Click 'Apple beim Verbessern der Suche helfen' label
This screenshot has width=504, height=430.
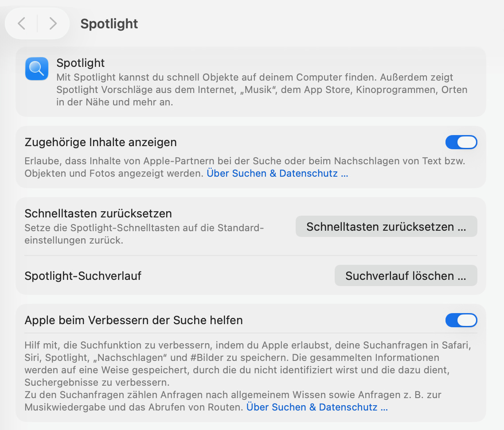coord(134,320)
